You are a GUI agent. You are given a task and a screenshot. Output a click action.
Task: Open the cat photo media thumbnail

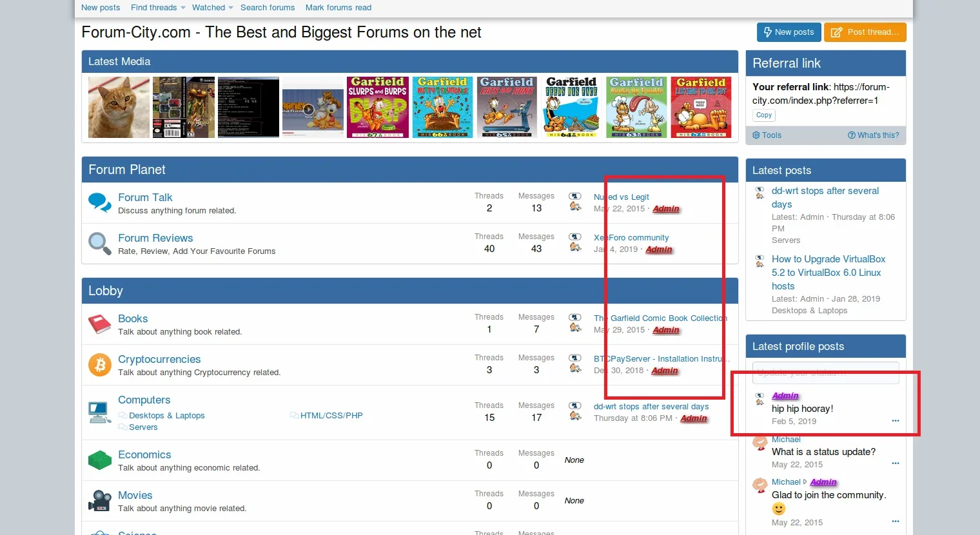[119, 107]
